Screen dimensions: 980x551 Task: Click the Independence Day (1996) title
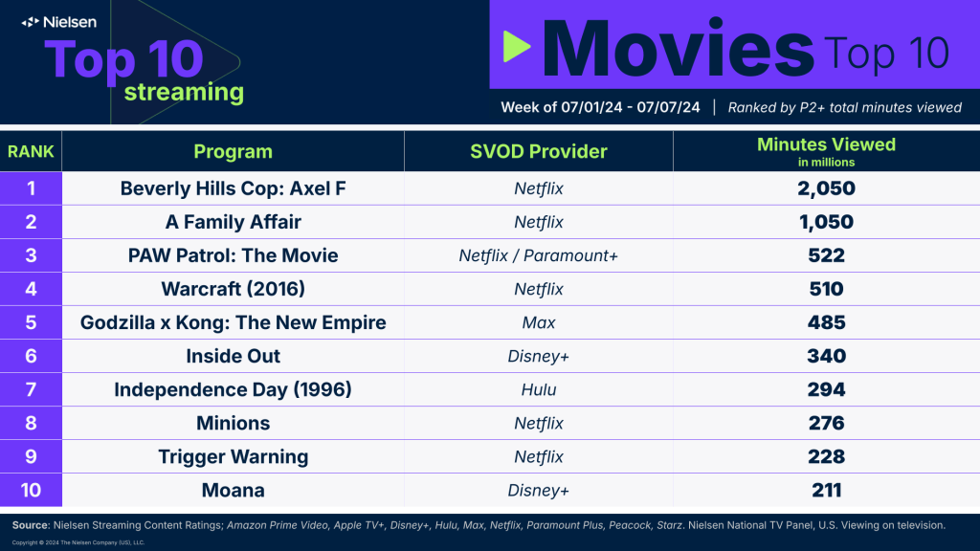[x=234, y=389]
